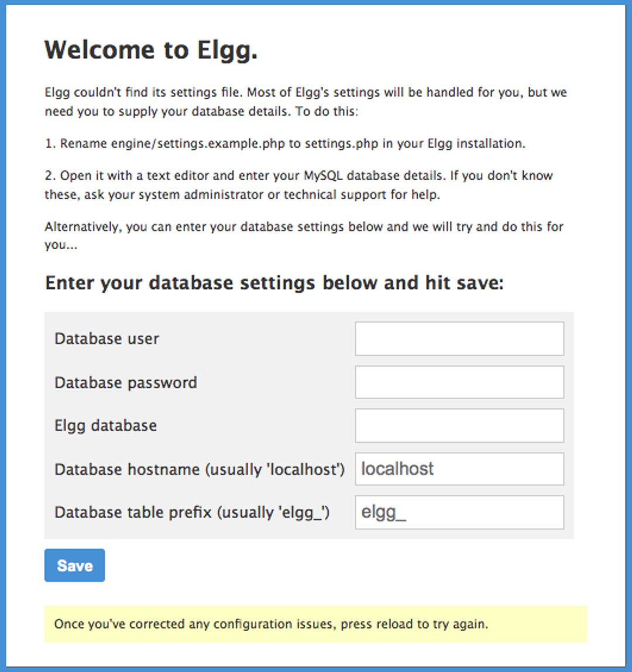Click the Database password label text

click(125, 381)
